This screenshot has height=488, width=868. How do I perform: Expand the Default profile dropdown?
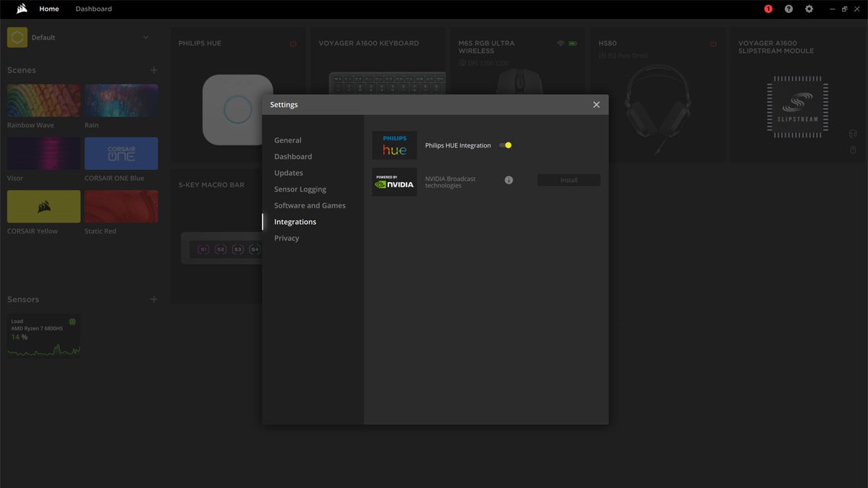coord(145,38)
